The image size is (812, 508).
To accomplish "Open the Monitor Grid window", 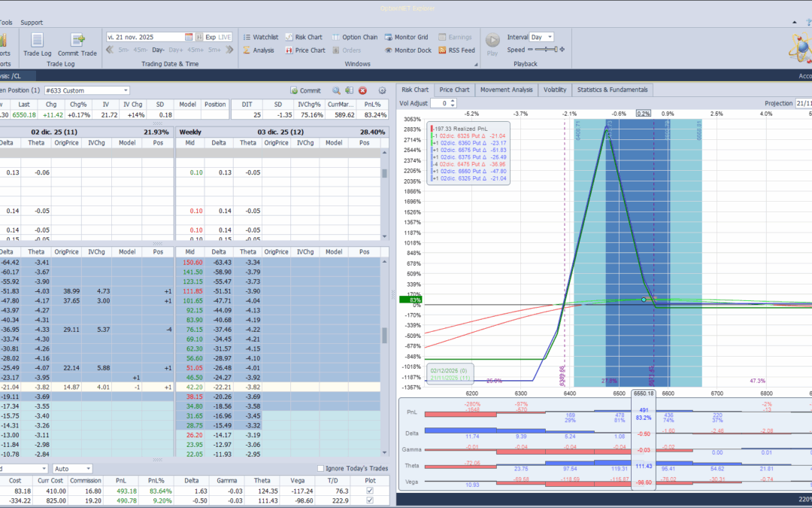I will [406, 37].
